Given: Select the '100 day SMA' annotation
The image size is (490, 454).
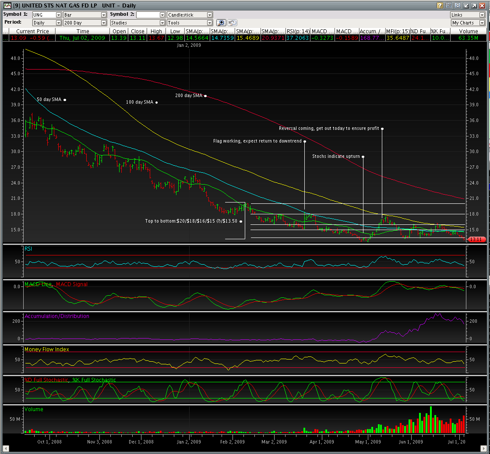Looking at the screenshot, I should pyautogui.click(x=140, y=102).
